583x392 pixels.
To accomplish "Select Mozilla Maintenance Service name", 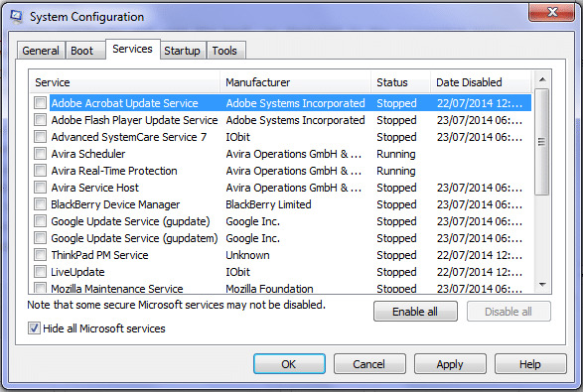I will (x=117, y=289).
